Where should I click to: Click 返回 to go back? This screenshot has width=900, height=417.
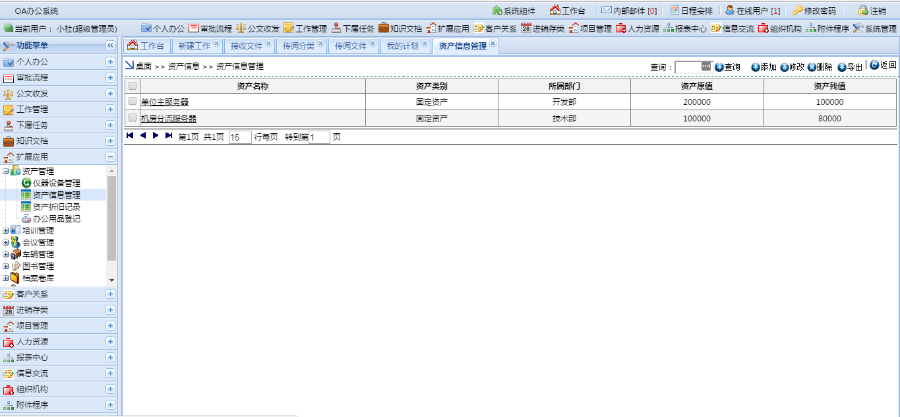[883, 65]
